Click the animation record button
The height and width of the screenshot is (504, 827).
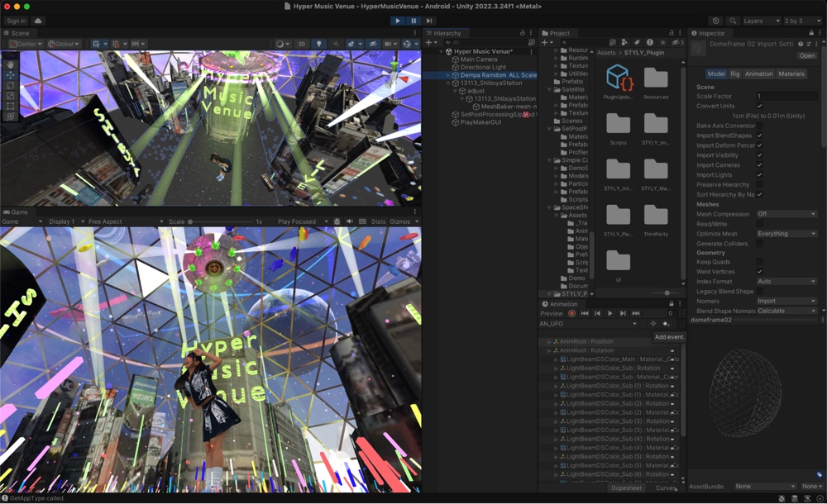point(571,313)
